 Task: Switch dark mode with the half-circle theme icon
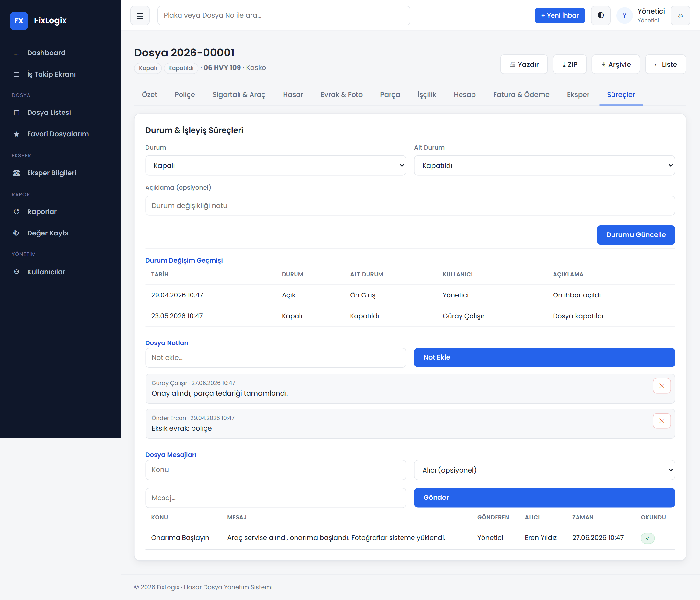coord(601,16)
